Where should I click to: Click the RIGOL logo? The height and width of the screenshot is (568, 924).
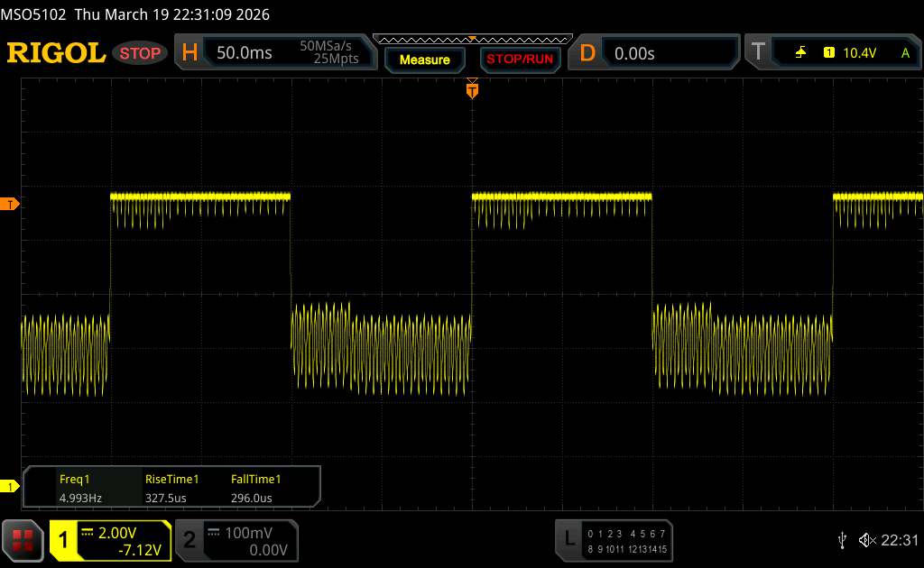pyautogui.click(x=56, y=53)
